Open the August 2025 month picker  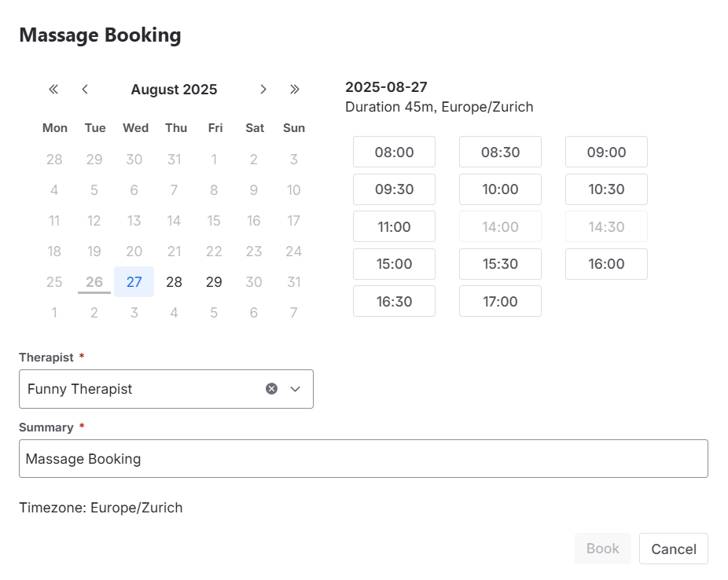[174, 90]
